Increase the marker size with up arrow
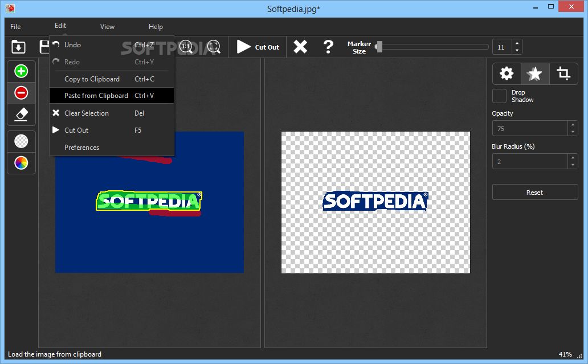This screenshot has height=364, width=588. click(517, 43)
